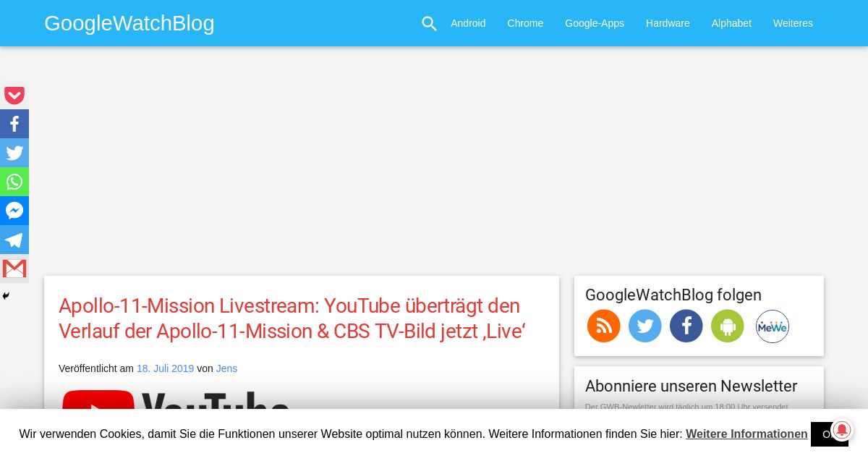
Task: Open the Hardware menu item
Action: (668, 23)
